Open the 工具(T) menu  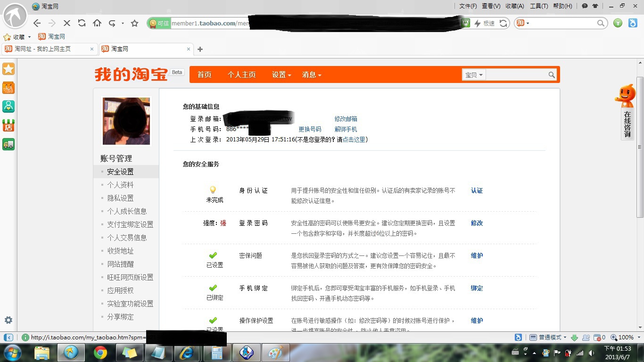(x=538, y=6)
